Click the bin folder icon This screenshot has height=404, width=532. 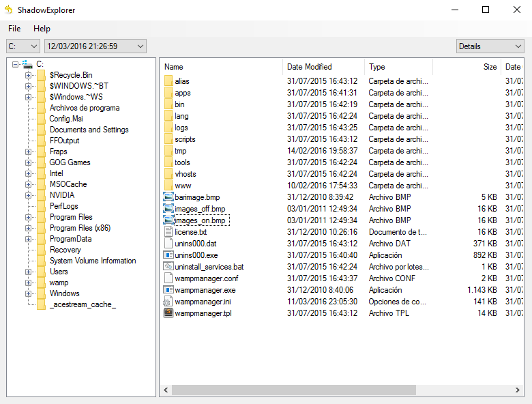click(168, 104)
